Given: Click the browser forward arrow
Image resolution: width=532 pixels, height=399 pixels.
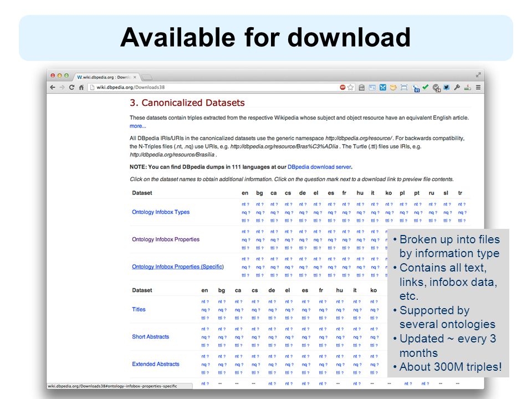Looking at the screenshot, I should pos(62,87).
